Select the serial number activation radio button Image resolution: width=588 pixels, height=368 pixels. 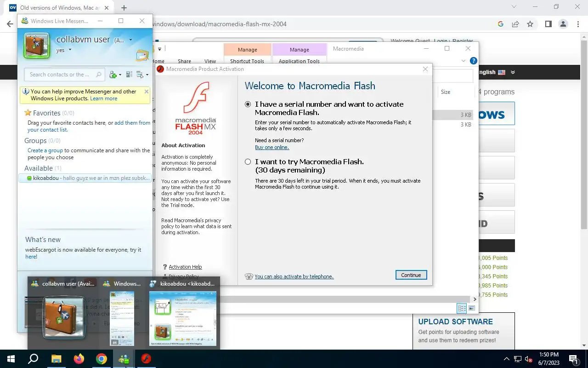point(248,104)
